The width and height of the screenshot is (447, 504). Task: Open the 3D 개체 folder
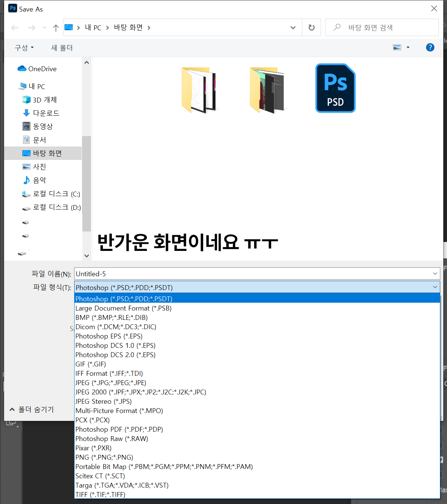coord(40,100)
